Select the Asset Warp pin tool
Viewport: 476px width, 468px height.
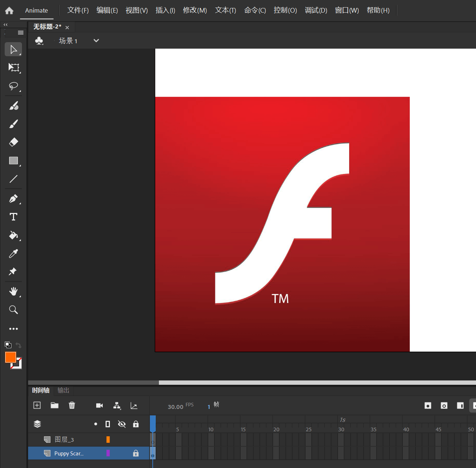pyautogui.click(x=13, y=272)
